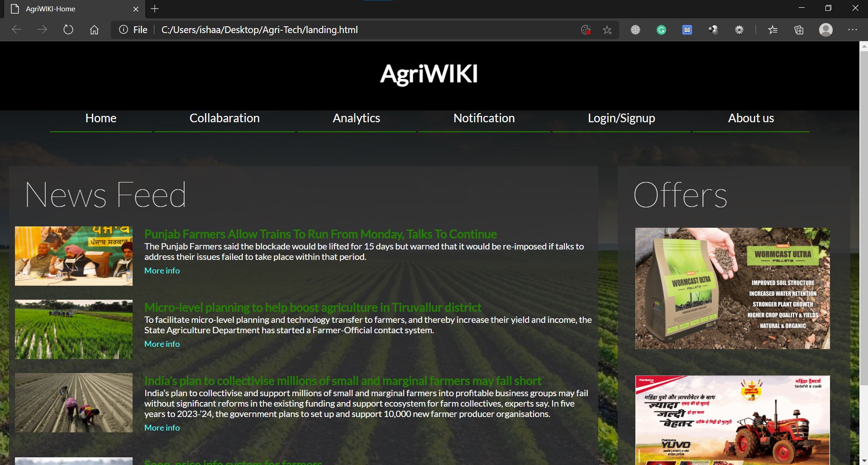This screenshot has width=868, height=465.
Task: Click the News Feed heading
Action: click(105, 195)
